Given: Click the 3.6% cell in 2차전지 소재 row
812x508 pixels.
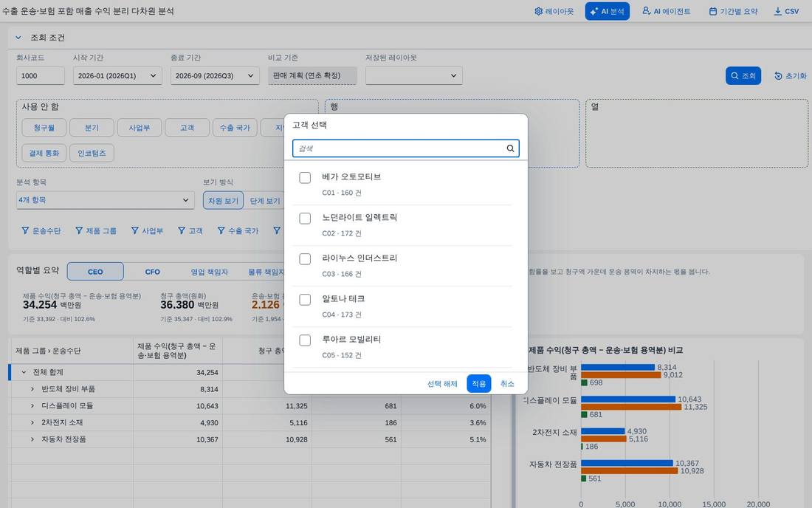Looking at the screenshot, I should click(446, 422).
